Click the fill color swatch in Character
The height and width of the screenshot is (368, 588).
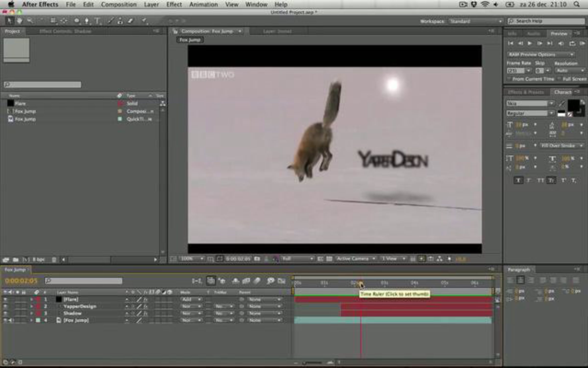pos(574,105)
